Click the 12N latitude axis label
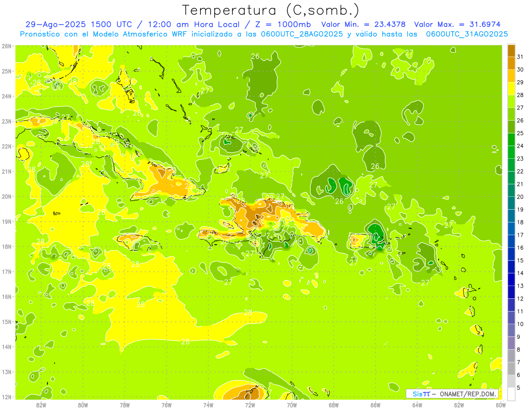 (7, 397)
